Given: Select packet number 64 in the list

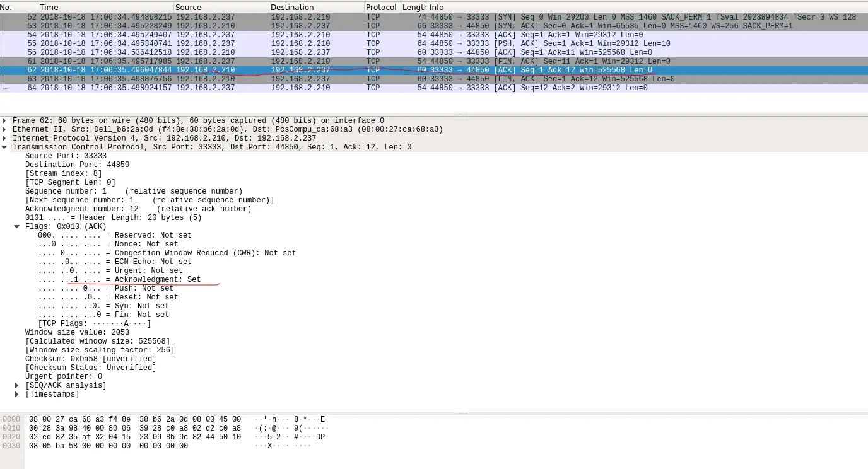Looking at the screenshot, I should pyautogui.click(x=434, y=88).
